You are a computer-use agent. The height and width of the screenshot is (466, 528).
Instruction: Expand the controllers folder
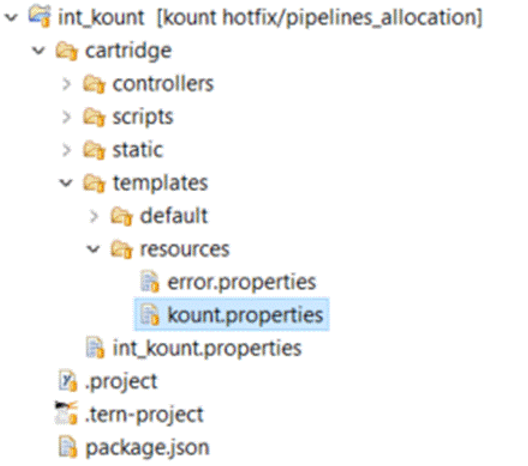[x=67, y=84]
